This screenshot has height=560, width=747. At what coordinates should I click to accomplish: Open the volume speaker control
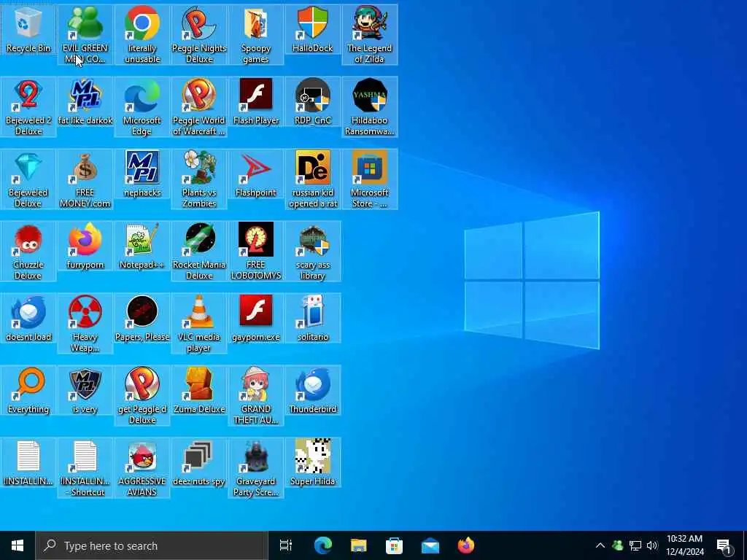[652, 545]
